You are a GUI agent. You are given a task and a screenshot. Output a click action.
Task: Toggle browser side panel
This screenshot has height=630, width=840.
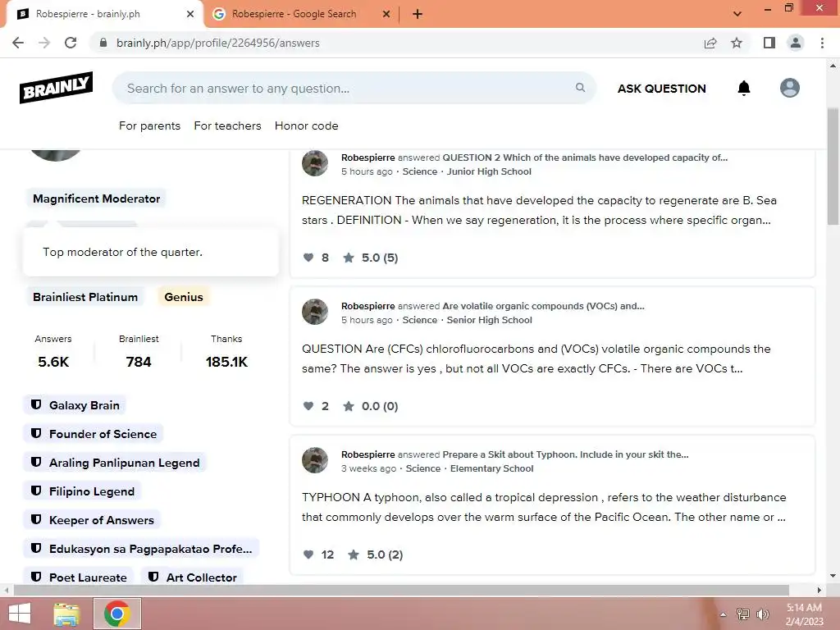(769, 43)
